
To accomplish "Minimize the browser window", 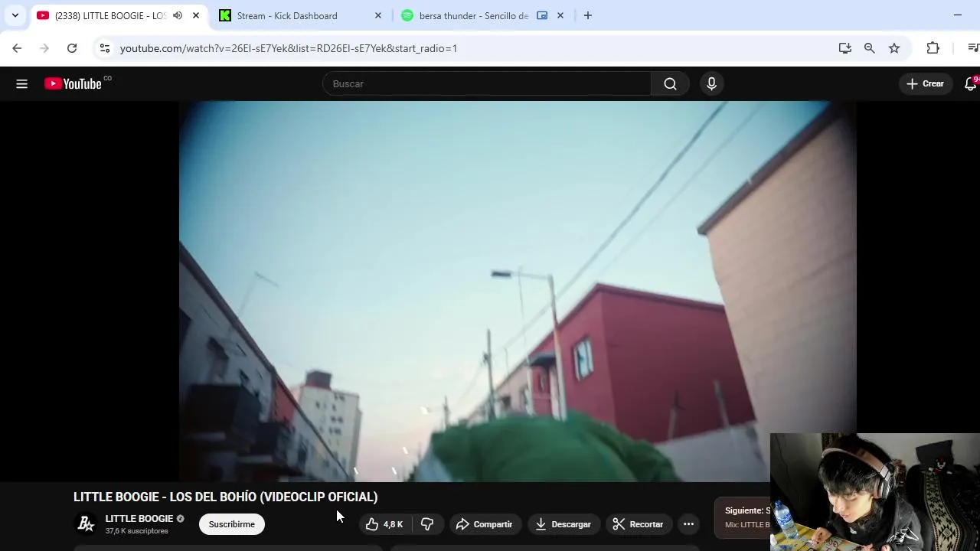I will pos(958,15).
